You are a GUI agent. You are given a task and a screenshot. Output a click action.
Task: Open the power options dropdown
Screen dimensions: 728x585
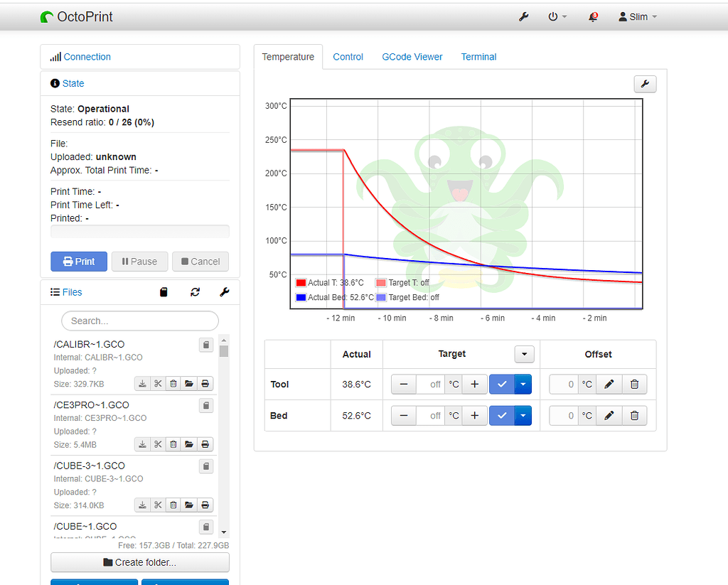(558, 16)
